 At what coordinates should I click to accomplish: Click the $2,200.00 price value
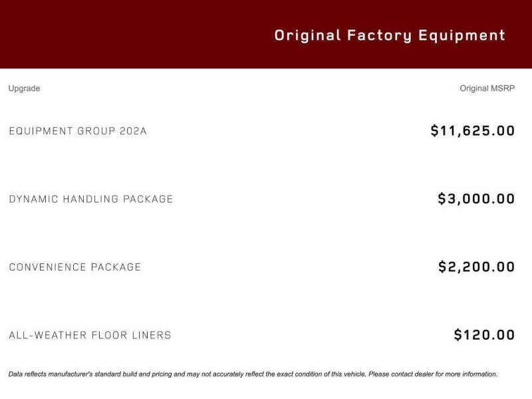click(x=476, y=267)
